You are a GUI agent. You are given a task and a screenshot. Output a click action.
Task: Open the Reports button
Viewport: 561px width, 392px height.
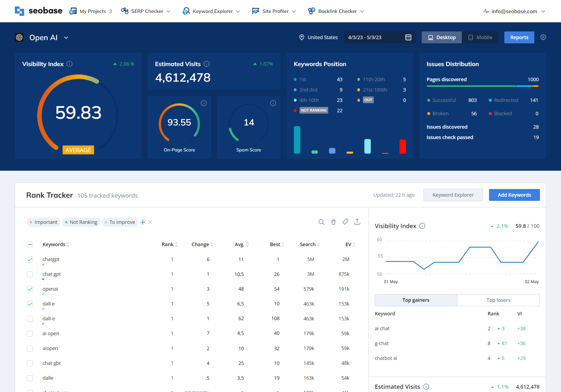tap(519, 37)
